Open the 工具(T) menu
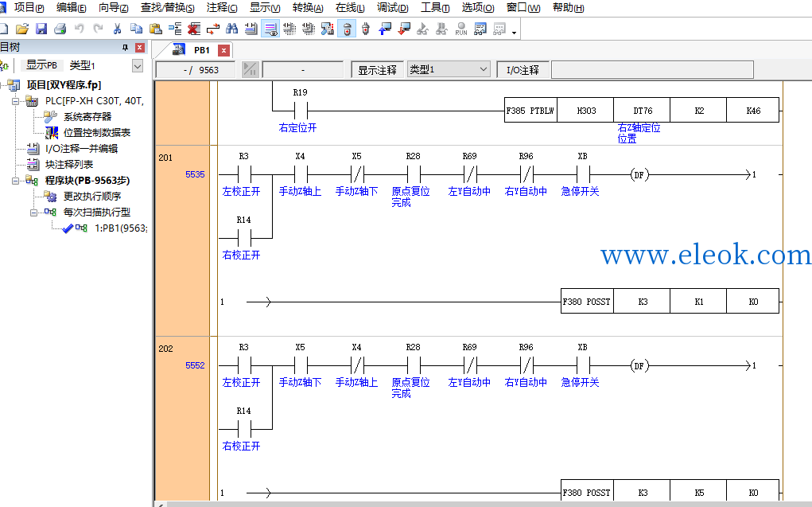Screen dimensions: 812x507 435,8
